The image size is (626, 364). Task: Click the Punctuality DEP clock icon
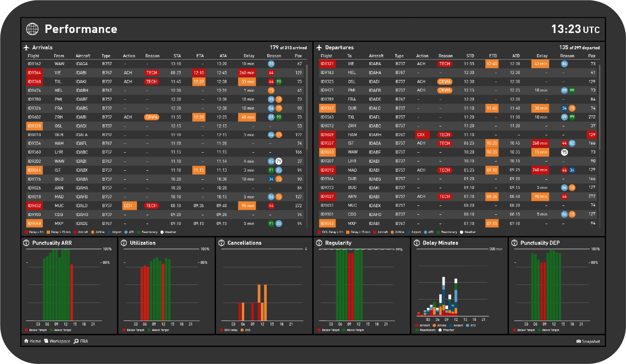[514, 243]
